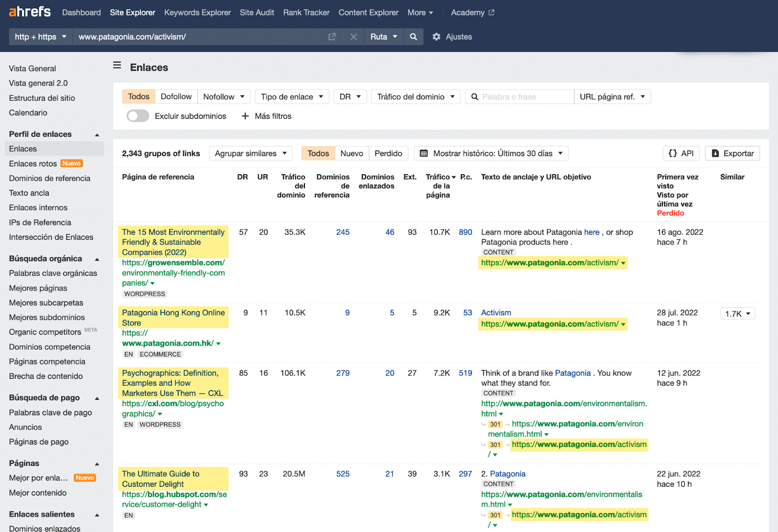Collapse Búsqueda de pago section
The width and height of the screenshot is (778, 532).
coord(97,398)
